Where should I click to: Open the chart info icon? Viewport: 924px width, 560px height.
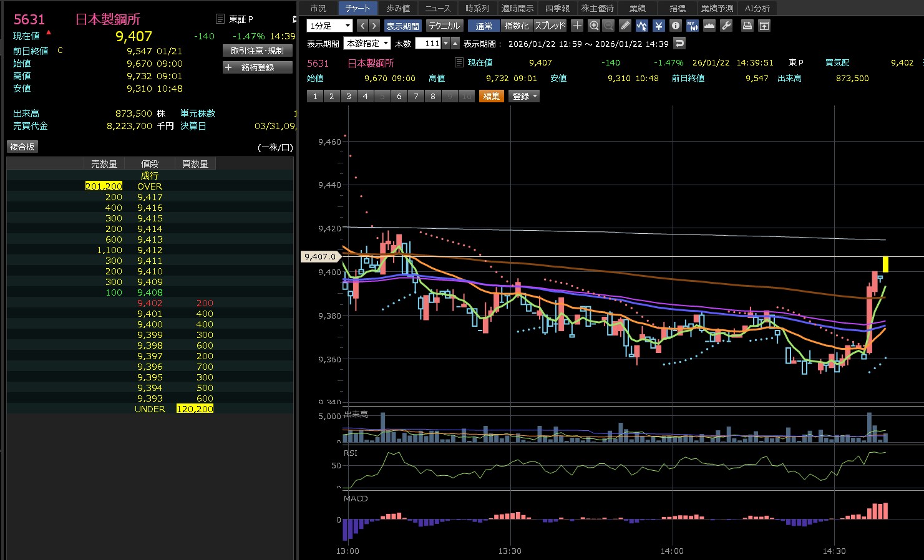point(676,26)
